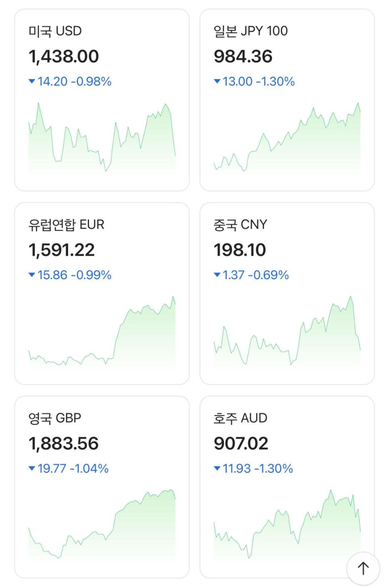Click the EUR down-triangle change indicator
The width and height of the screenshot is (389, 588).
coord(32,275)
